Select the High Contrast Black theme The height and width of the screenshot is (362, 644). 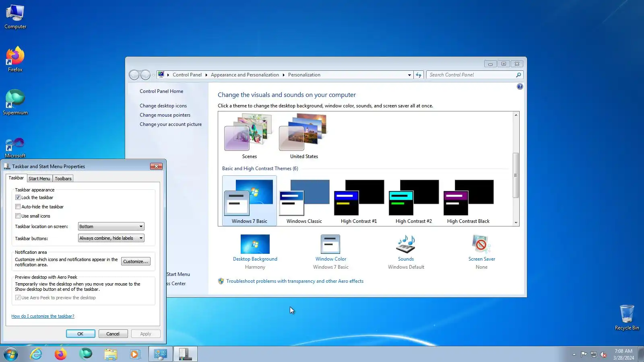[x=468, y=201]
